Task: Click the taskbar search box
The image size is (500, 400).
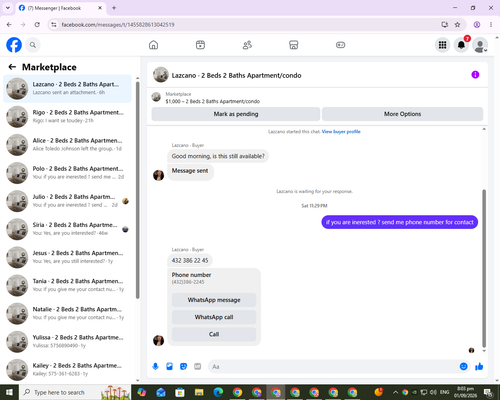Action: [75, 392]
